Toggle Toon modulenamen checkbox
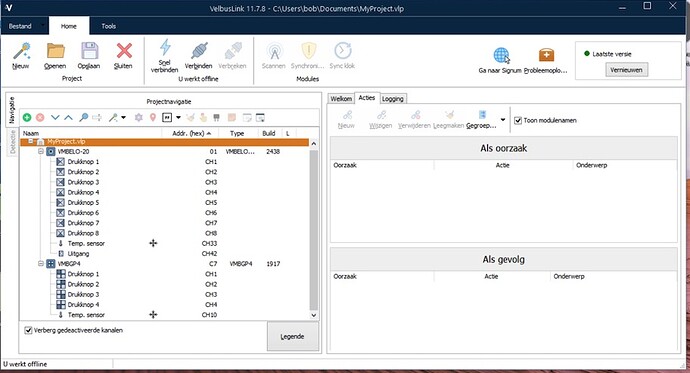Viewport: 690px width, 373px height. click(518, 121)
